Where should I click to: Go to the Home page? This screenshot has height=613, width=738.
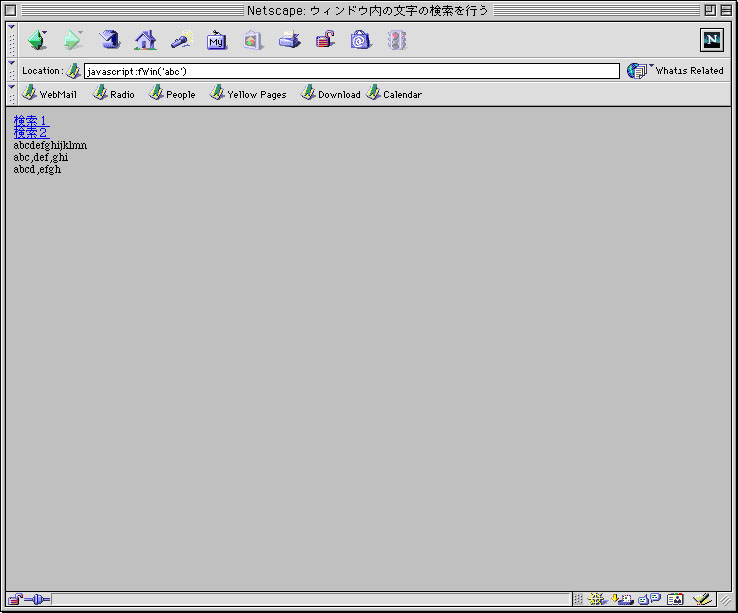(x=145, y=40)
